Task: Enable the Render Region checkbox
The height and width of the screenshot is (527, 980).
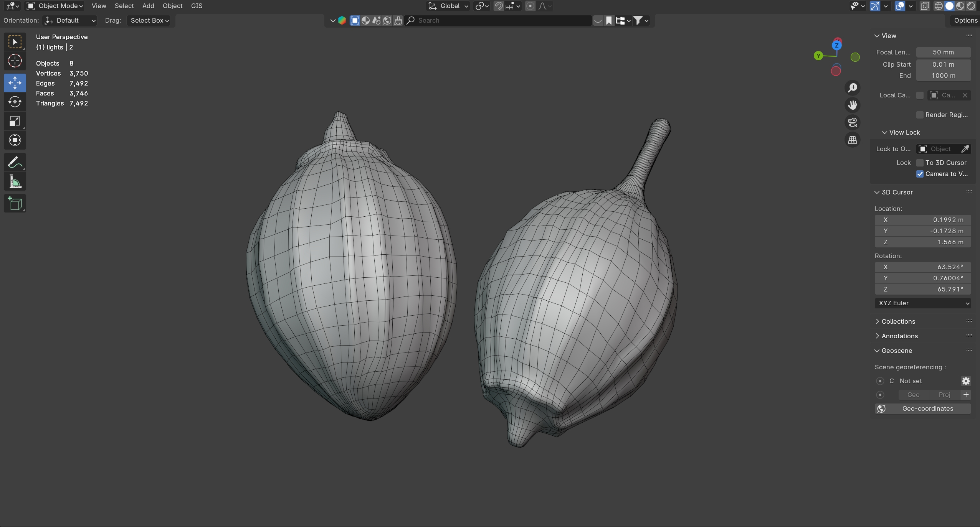Action: click(x=920, y=115)
